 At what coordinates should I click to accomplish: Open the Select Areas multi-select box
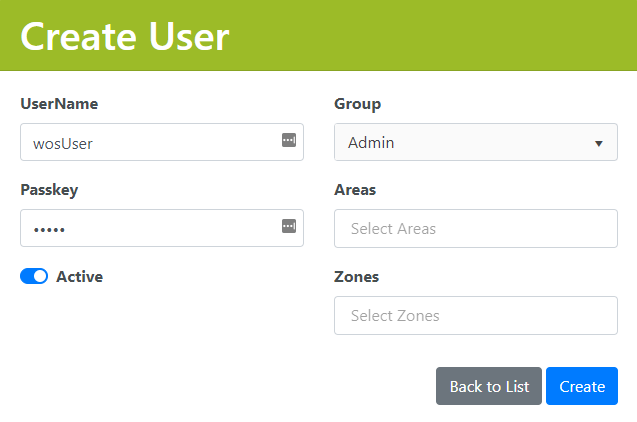(x=475, y=228)
